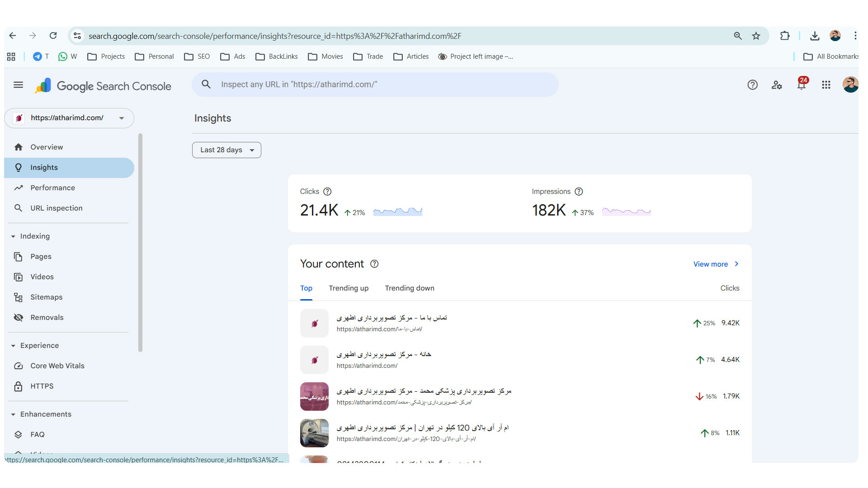This screenshot has height=488, width=868.
Task: Switch to the Top tab
Action: [306, 288]
